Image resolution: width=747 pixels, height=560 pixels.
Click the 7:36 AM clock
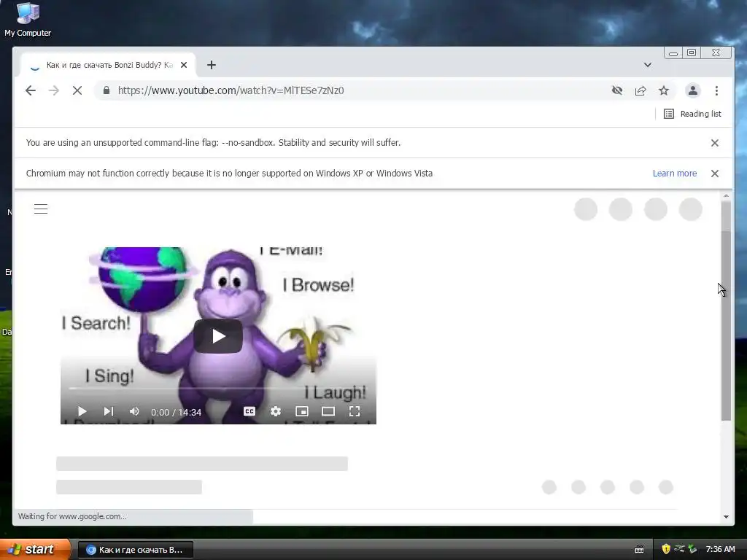point(720,550)
